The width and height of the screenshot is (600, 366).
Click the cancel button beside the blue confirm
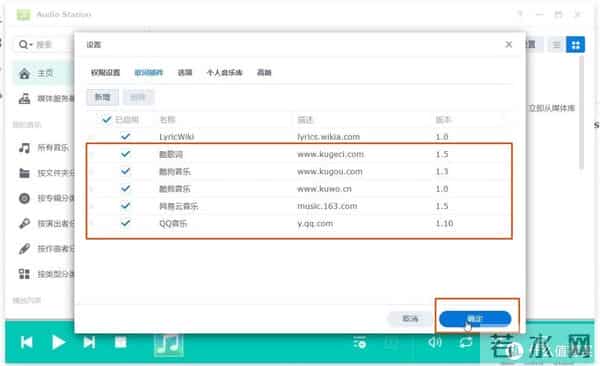tap(410, 319)
